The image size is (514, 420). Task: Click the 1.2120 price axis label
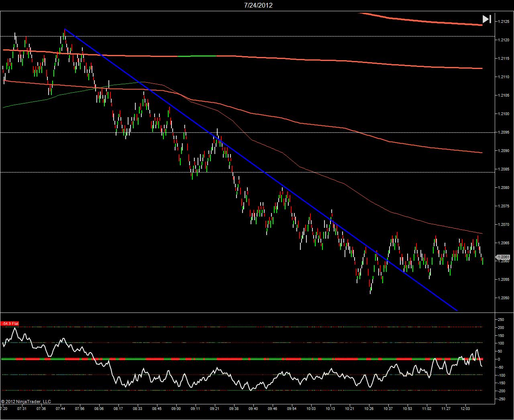coord(504,40)
